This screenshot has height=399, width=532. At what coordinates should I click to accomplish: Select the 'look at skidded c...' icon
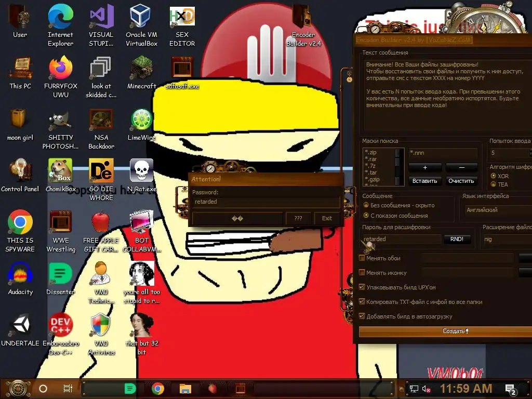coord(101,77)
